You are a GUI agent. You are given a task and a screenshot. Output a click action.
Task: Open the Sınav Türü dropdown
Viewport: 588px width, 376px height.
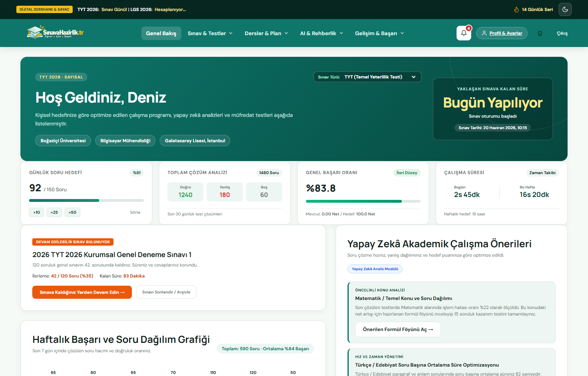(367, 77)
